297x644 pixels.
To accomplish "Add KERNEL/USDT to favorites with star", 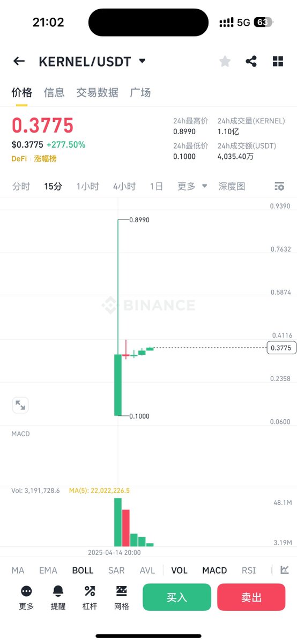I will 225,61.
